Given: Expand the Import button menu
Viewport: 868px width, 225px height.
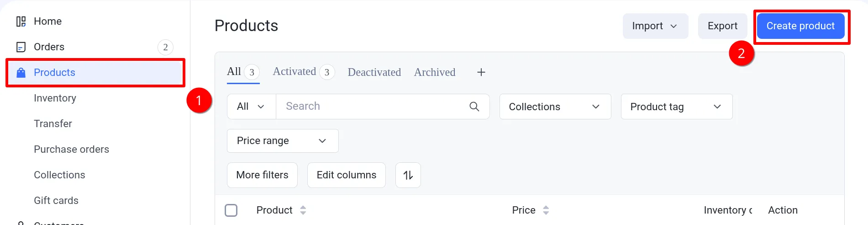Looking at the screenshot, I should coord(655,26).
